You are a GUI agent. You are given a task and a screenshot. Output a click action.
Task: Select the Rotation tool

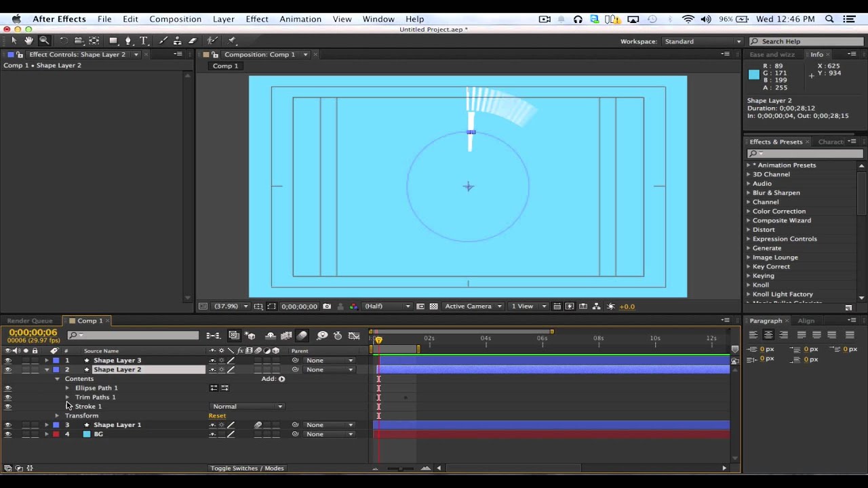tap(63, 41)
